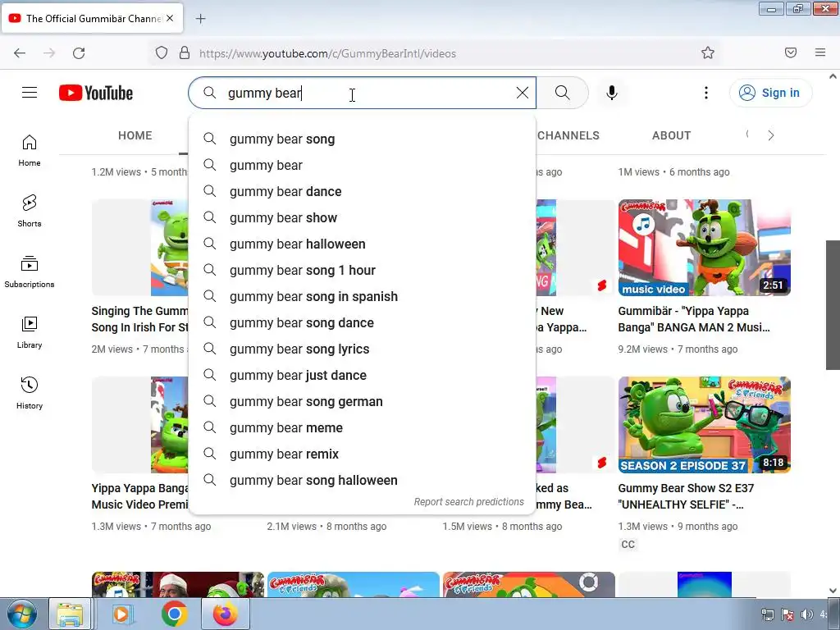Select the suggestion 'gummy bear dance'
The width and height of the screenshot is (840, 630).
click(362, 191)
